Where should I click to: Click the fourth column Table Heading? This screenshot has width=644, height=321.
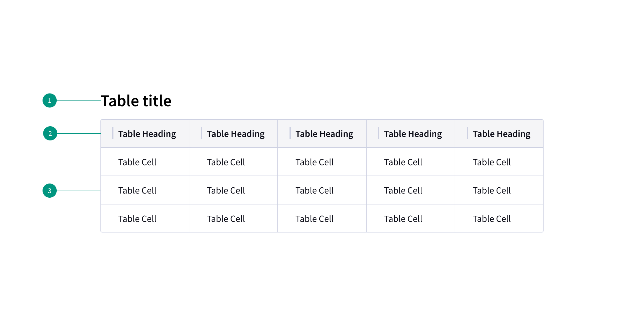coord(413,134)
